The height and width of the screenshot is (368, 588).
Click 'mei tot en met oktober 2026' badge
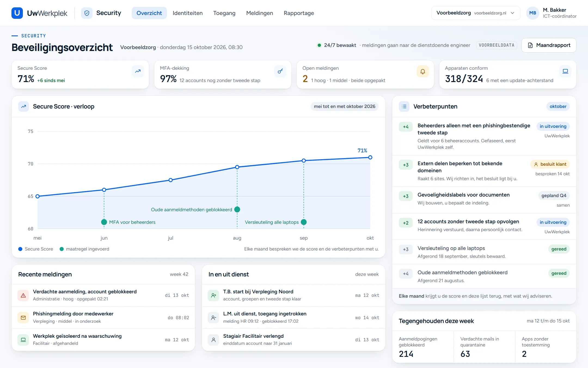coord(344,106)
